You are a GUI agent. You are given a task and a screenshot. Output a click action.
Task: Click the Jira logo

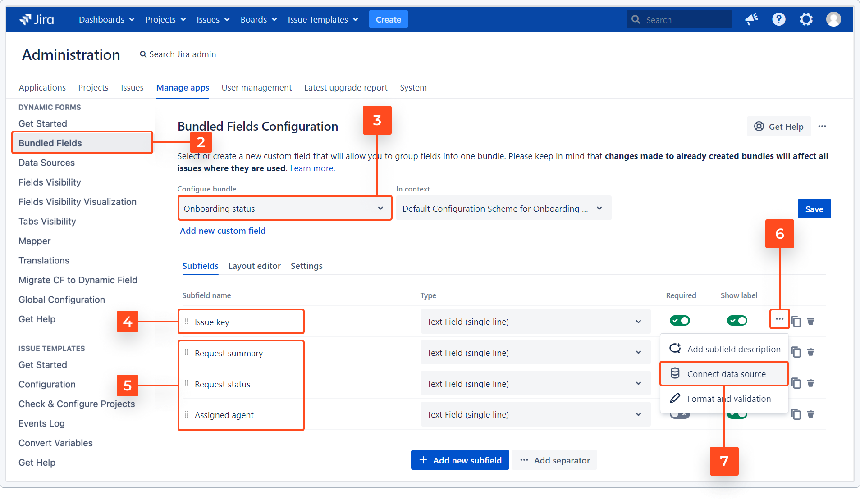[37, 19]
